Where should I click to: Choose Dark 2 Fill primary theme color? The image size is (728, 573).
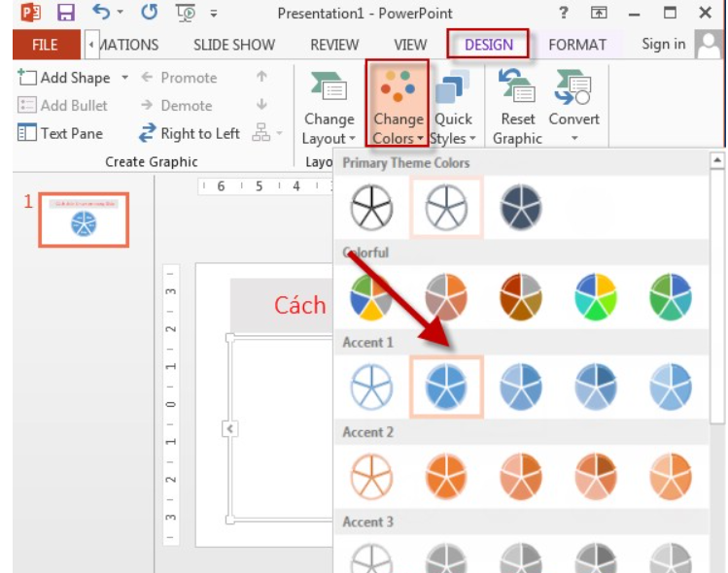pyautogui.click(x=521, y=207)
